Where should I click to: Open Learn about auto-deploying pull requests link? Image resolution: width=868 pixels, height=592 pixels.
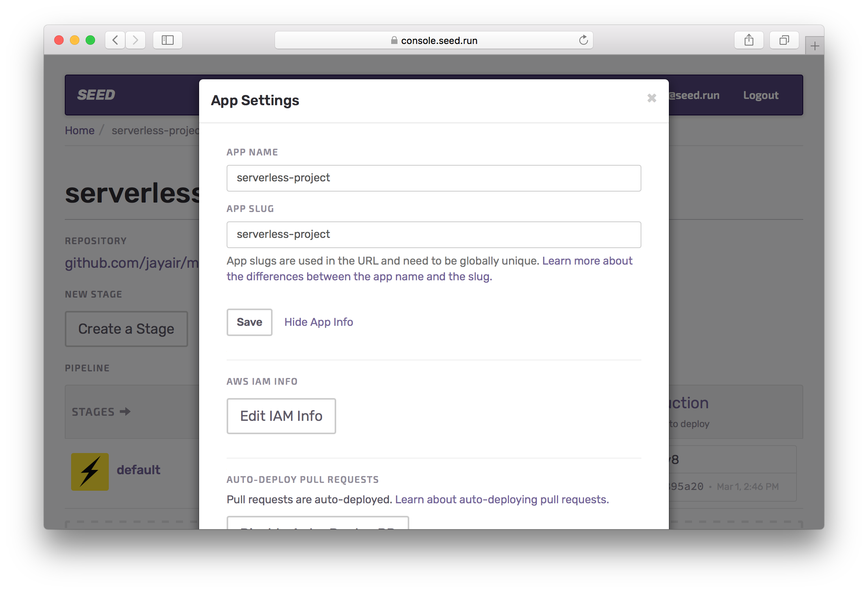(x=502, y=499)
